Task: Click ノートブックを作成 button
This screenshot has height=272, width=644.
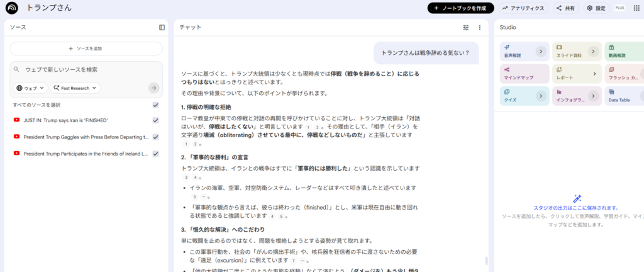Action: click(460, 8)
